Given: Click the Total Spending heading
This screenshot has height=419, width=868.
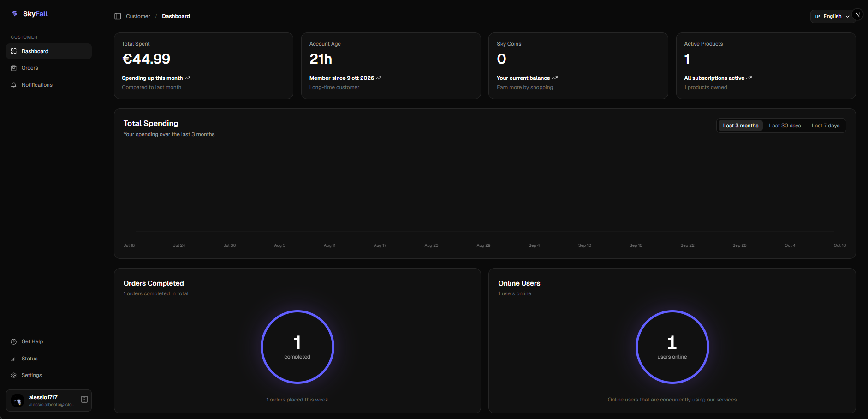Looking at the screenshot, I should (151, 123).
